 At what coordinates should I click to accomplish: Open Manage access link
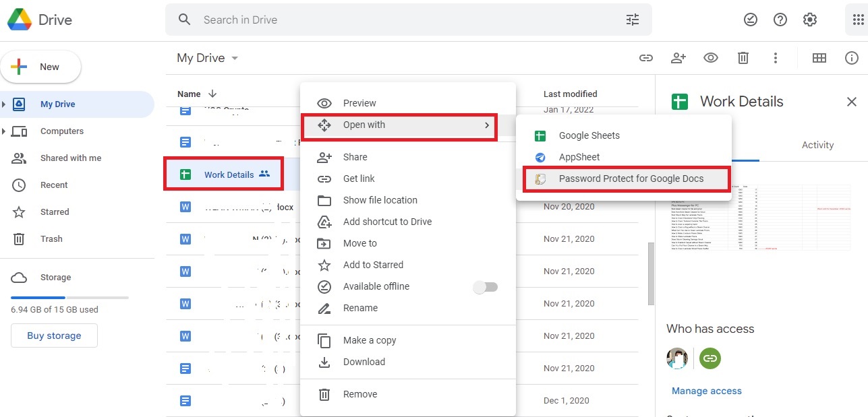click(706, 390)
